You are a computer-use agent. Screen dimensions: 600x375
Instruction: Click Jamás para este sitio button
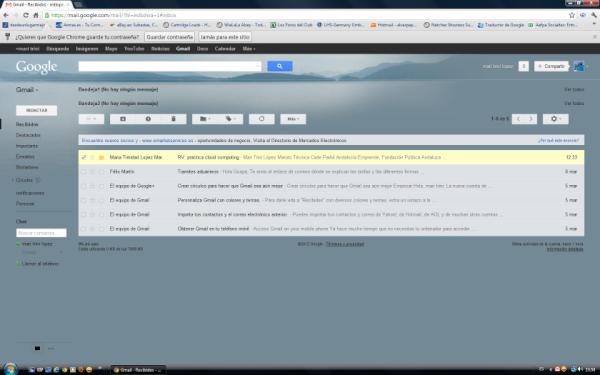pyautogui.click(x=225, y=37)
